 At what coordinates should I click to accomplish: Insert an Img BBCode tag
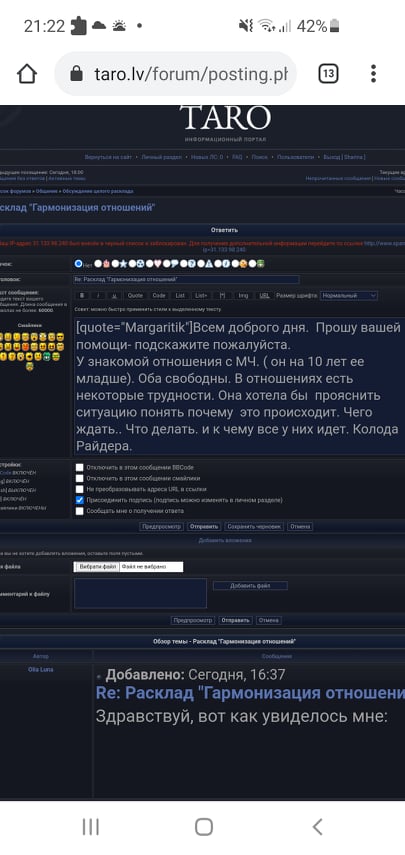[x=243, y=296]
